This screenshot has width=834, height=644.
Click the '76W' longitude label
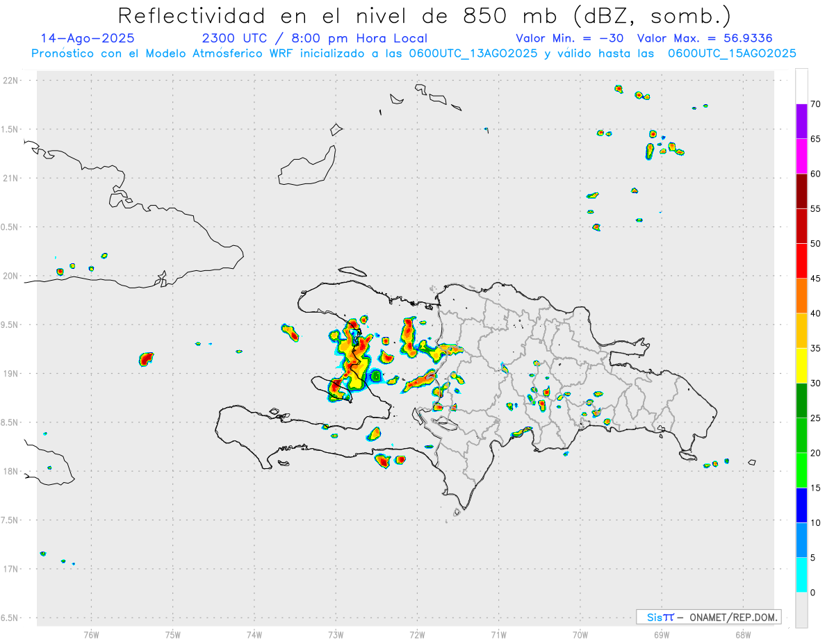coord(91,634)
